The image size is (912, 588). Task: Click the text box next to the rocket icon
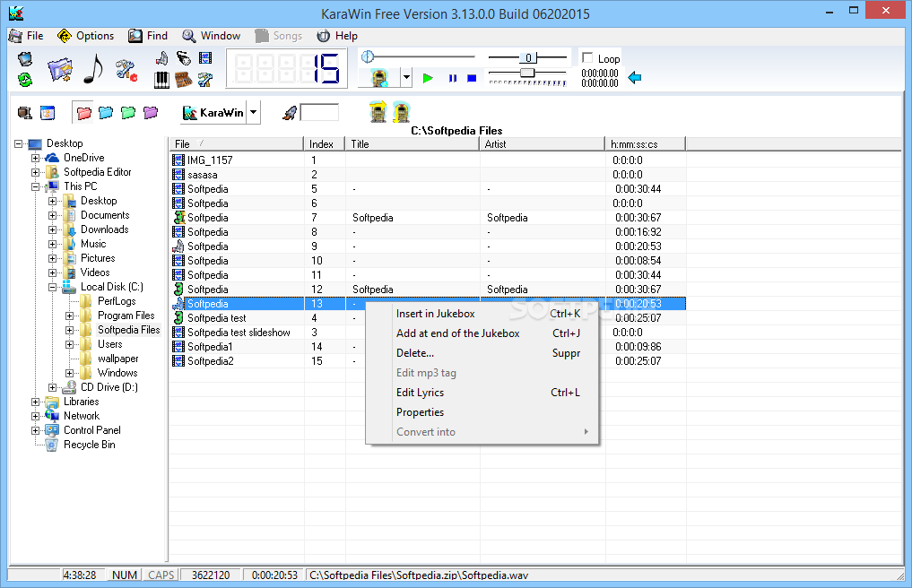click(319, 112)
